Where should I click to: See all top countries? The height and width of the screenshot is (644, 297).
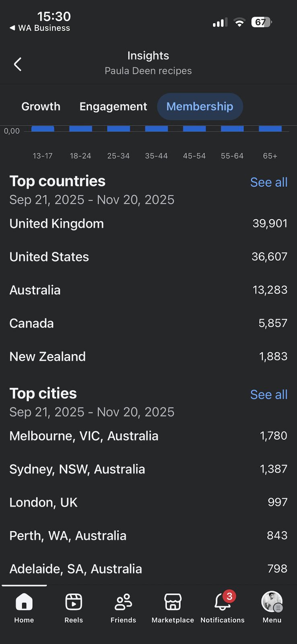coord(268,182)
